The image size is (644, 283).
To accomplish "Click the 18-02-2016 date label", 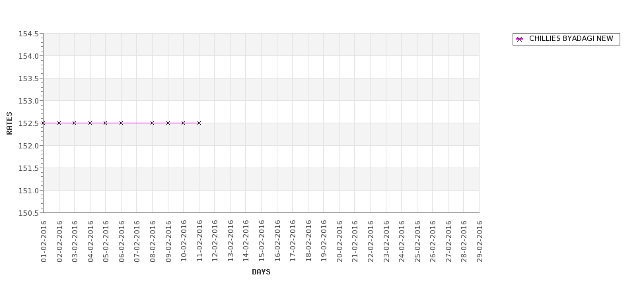I will (x=308, y=241).
